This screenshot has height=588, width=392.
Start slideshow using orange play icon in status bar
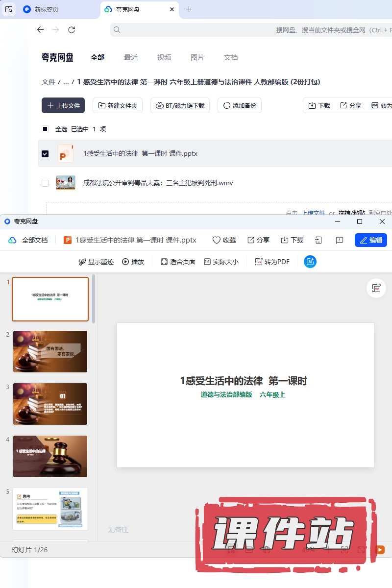[x=380, y=550]
